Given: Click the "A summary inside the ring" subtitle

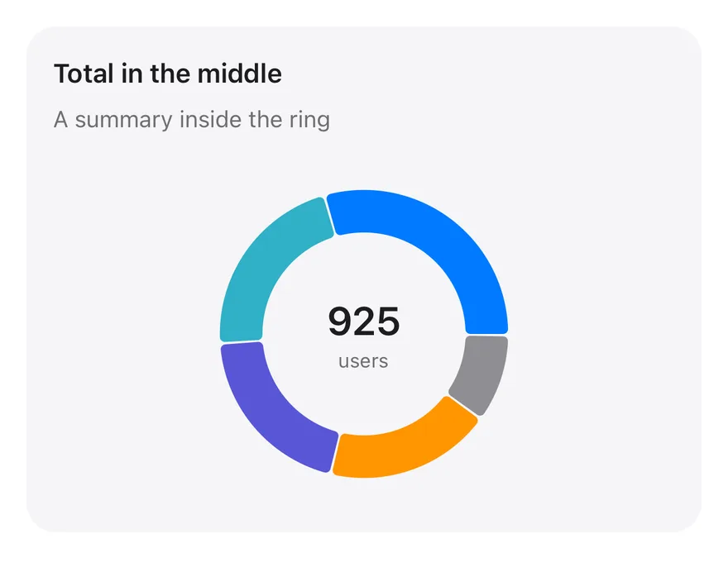Looking at the screenshot, I should coord(192,120).
